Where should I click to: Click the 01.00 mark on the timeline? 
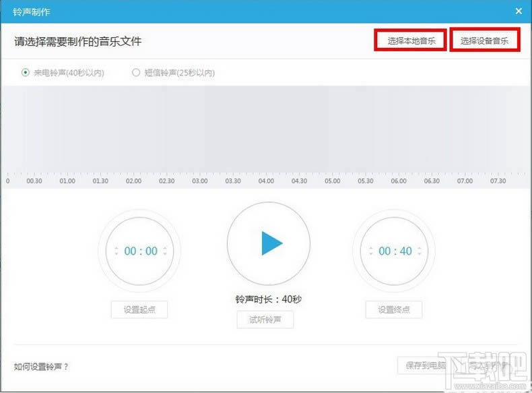coord(67,181)
